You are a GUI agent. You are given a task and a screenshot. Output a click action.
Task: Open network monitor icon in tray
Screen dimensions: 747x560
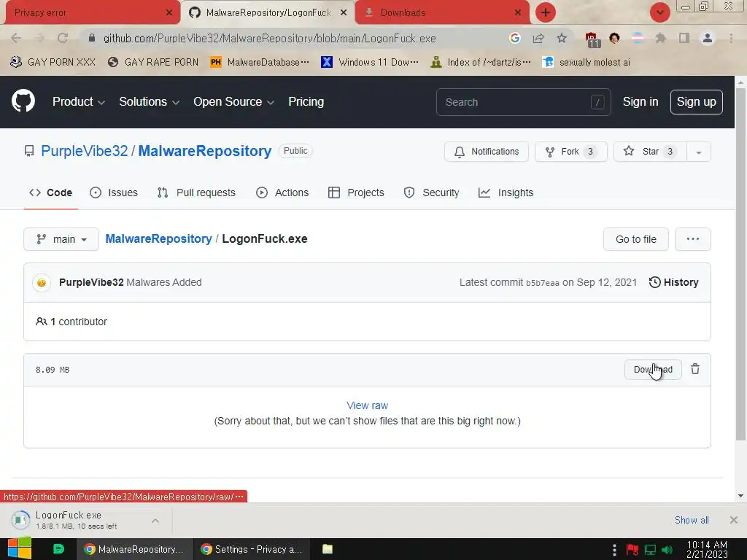tap(650, 550)
